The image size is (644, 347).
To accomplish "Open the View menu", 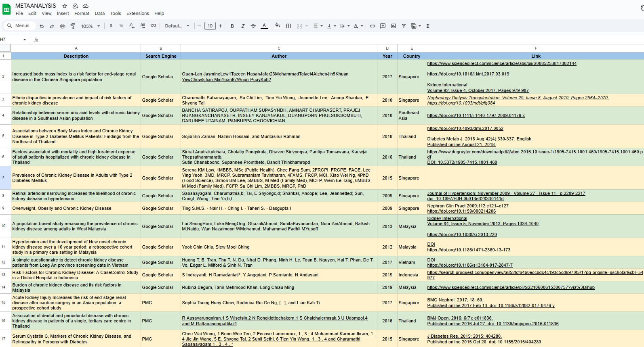I will 47,13.
